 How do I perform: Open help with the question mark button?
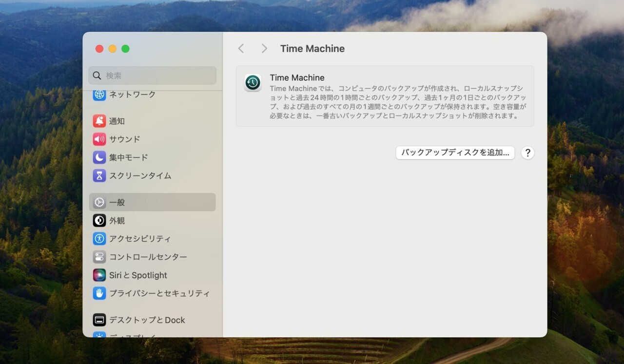pyautogui.click(x=527, y=153)
